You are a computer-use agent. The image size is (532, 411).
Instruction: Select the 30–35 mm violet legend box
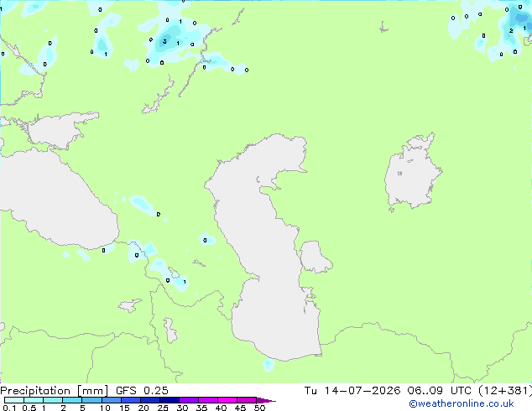coord(189,400)
